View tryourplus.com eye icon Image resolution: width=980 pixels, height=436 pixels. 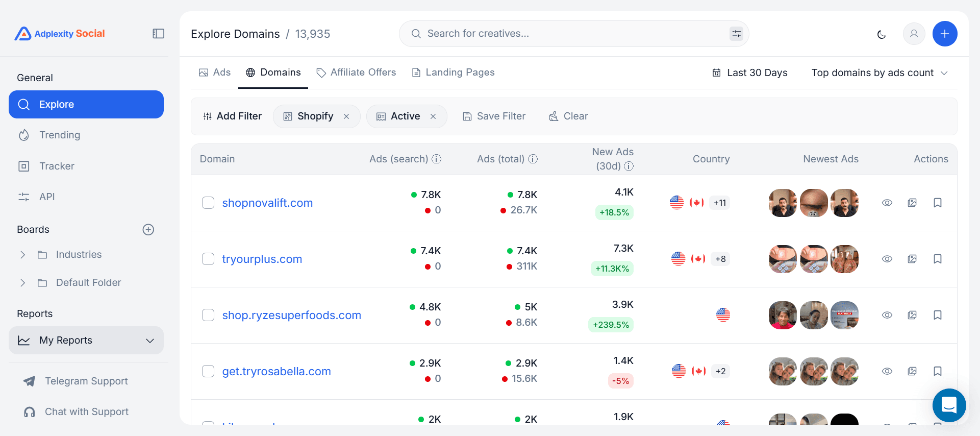point(887,259)
